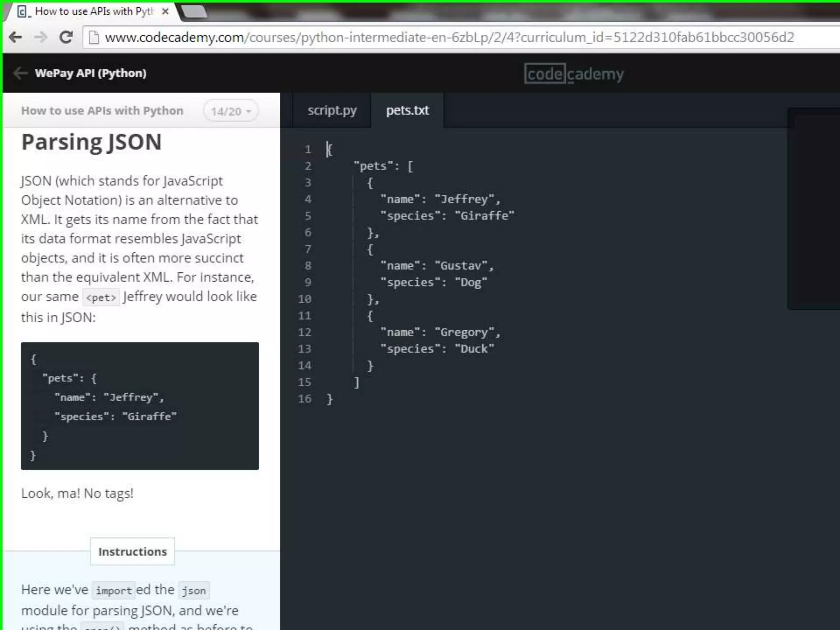Click the '"pets": [' line in the editor
Screen dimensions: 840x630
coord(383,166)
